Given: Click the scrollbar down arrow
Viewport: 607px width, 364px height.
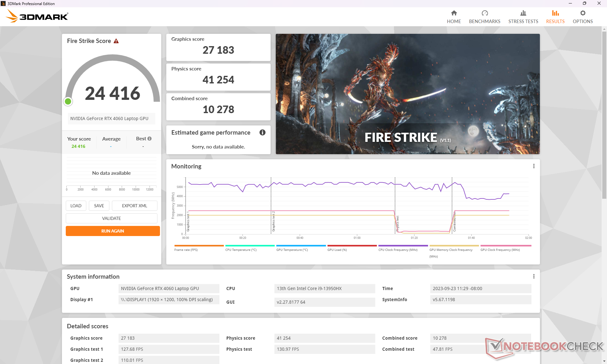Looking at the screenshot, I should (604, 361).
